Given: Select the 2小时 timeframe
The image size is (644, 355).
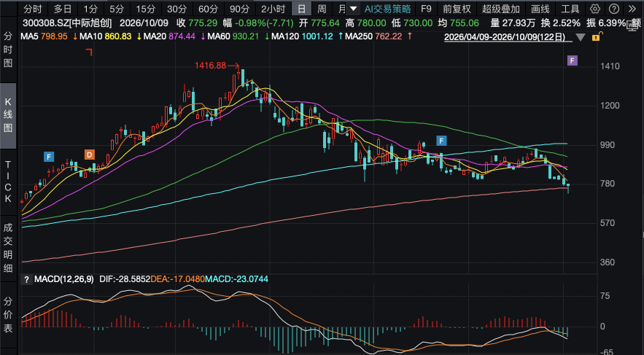Looking at the screenshot, I should (x=273, y=9).
